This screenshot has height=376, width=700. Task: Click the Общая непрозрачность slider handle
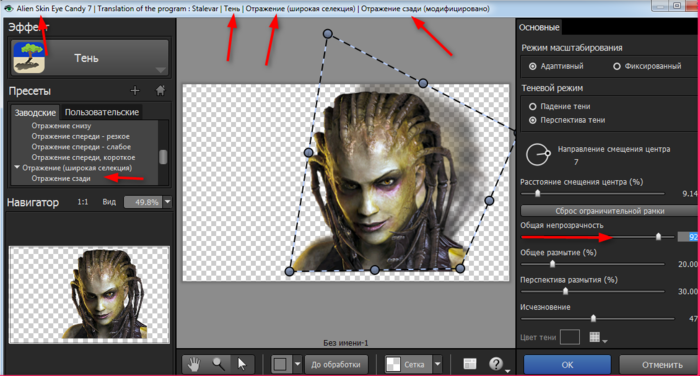pos(658,237)
